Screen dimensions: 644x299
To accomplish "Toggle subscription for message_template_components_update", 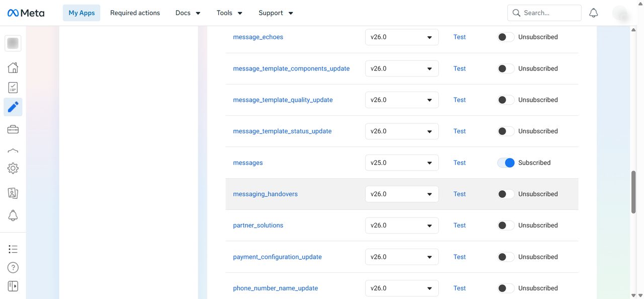I will [x=506, y=68].
